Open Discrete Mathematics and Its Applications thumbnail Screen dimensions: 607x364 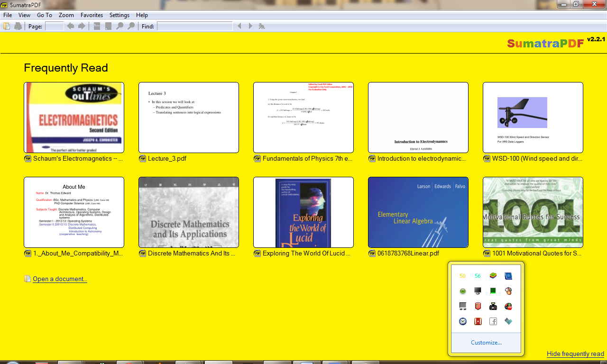[189, 212]
